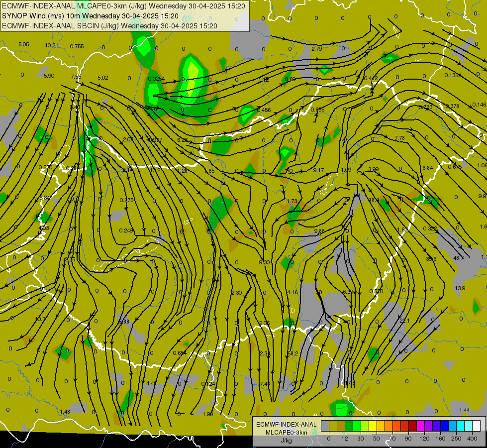Click the 160 tick label in the legend
This screenshot has width=487, height=448.
(440, 439)
